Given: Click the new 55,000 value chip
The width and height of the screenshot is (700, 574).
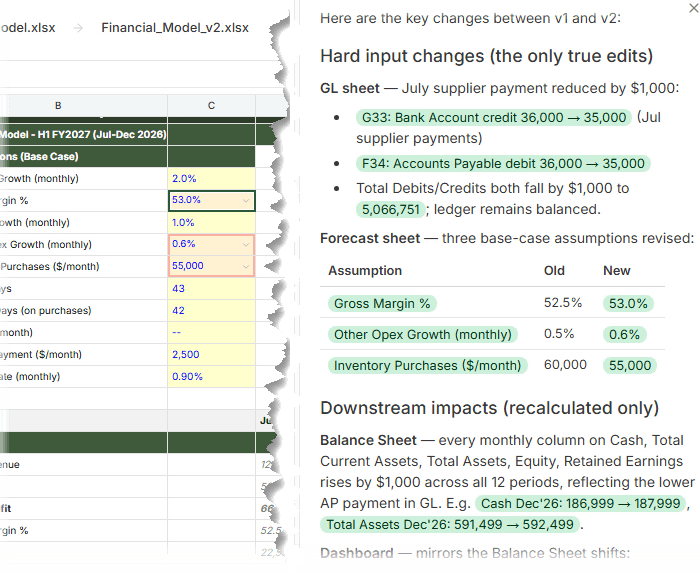Looking at the screenshot, I should [630, 366].
